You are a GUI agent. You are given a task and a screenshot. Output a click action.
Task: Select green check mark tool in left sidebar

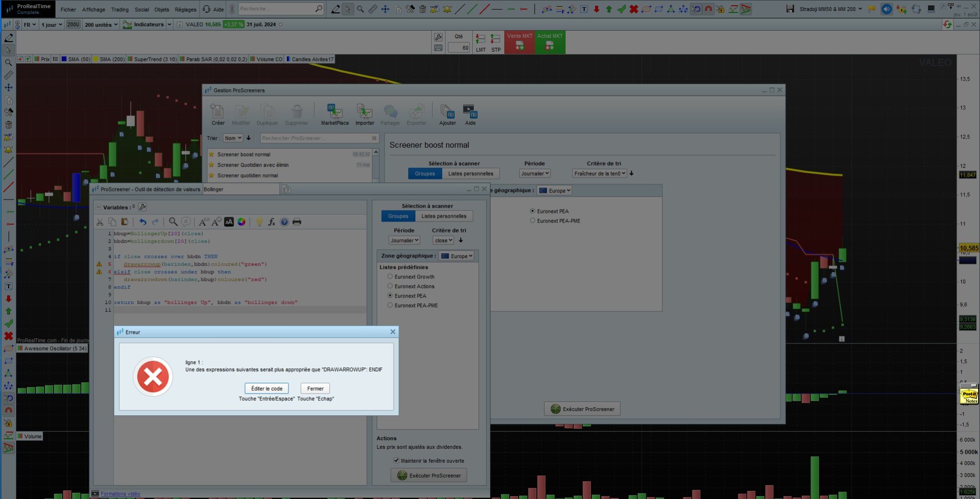click(x=9, y=324)
